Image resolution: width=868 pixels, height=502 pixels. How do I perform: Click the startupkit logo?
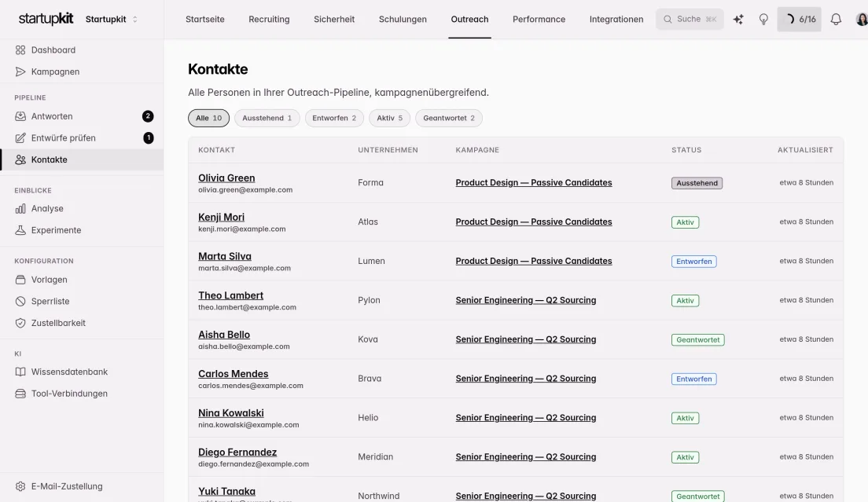[46, 19]
